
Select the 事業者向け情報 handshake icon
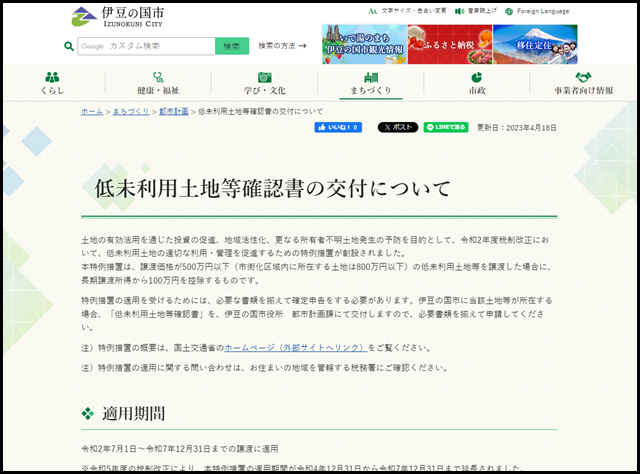[584, 77]
